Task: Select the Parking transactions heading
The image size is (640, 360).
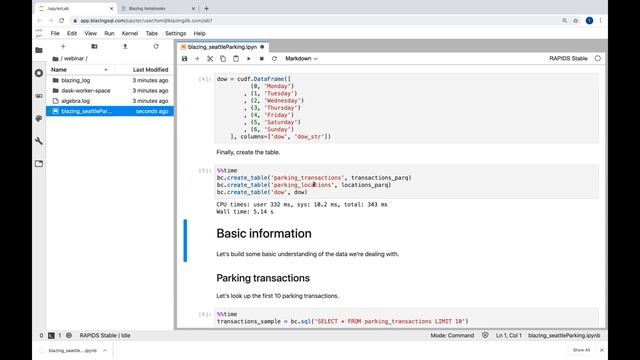Action: [x=263, y=278]
